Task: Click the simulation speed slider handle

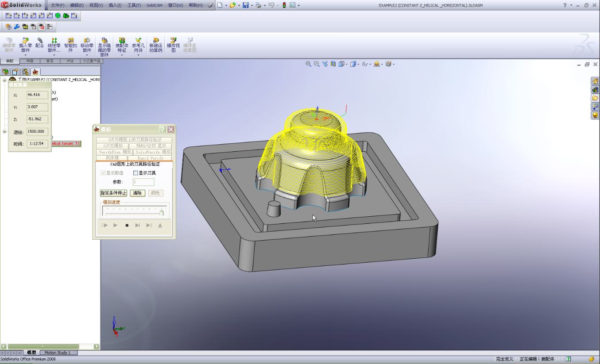Action: click(x=162, y=213)
